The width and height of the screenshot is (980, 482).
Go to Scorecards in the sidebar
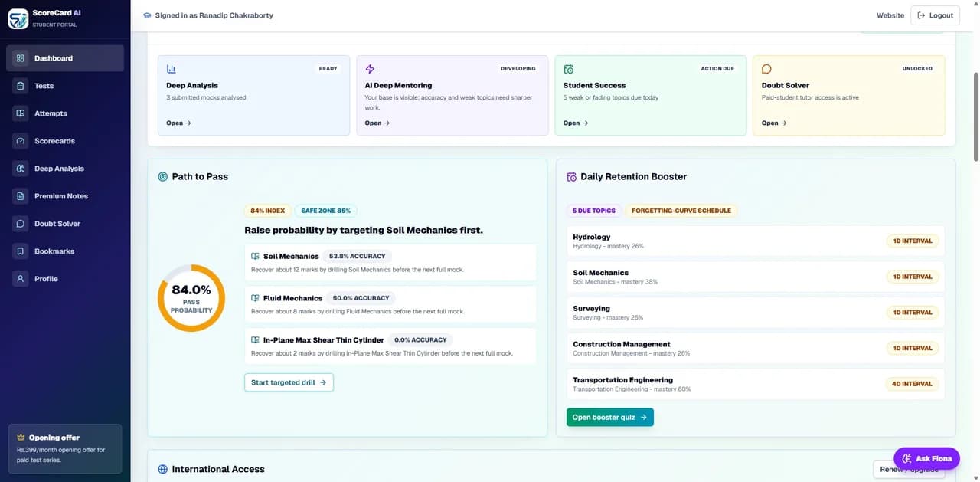(65, 141)
